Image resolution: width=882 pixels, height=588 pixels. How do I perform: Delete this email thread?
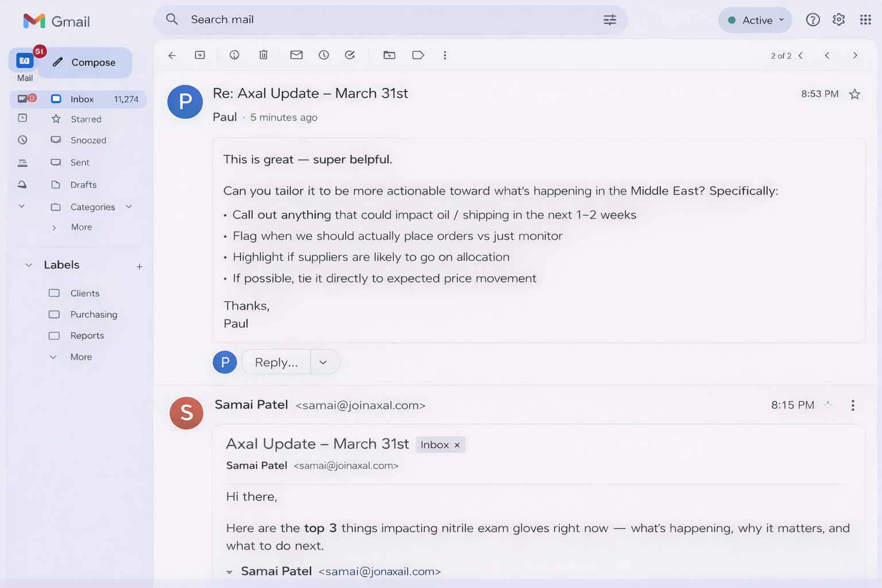[264, 55]
